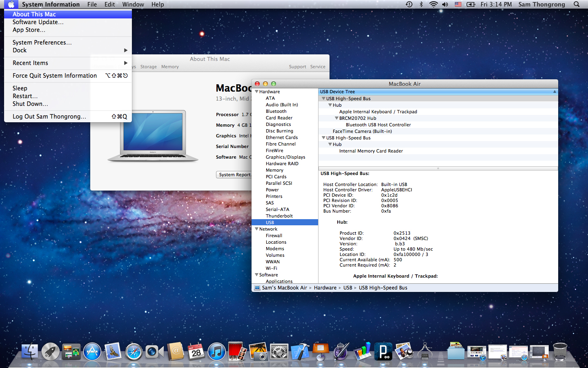The width and height of the screenshot is (588, 368).
Task: Choose Shut Down… from Apple menu
Action: click(68, 104)
